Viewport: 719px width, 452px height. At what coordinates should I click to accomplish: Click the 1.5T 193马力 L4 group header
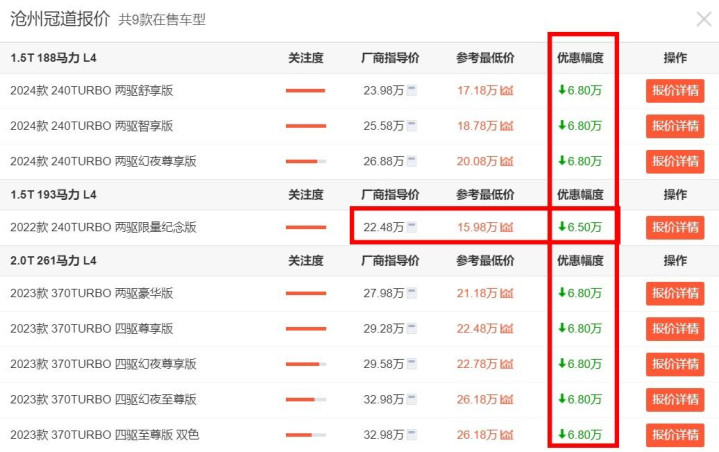53,194
